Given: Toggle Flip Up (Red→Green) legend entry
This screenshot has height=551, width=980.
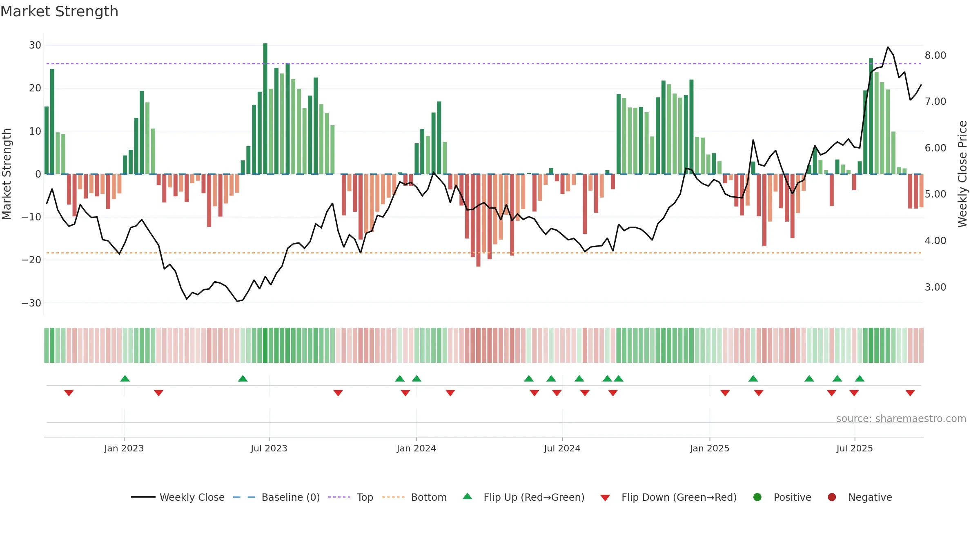Looking at the screenshot, I should pos(523,497).
